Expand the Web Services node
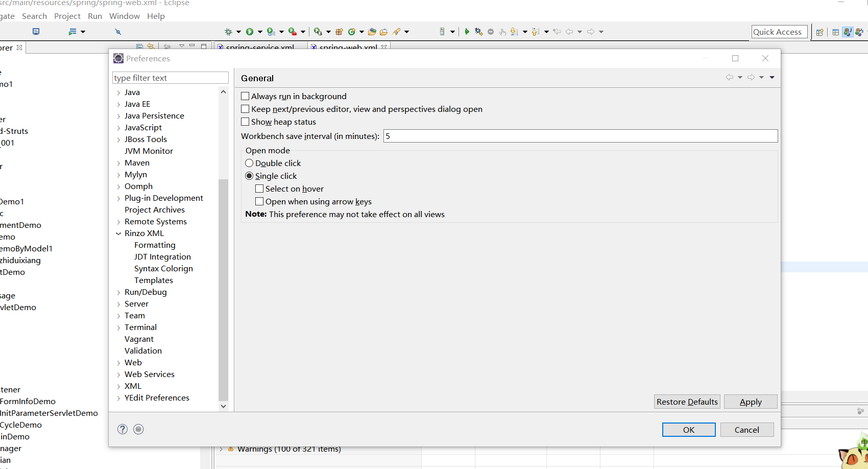 tap(118, 374)
